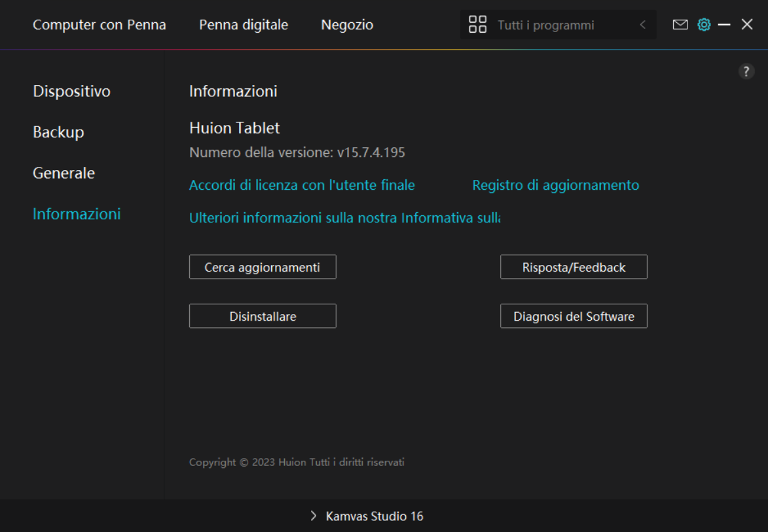Select Informazioni in the sidebar
The image size is (768, 532).
(x=77, y=214)
